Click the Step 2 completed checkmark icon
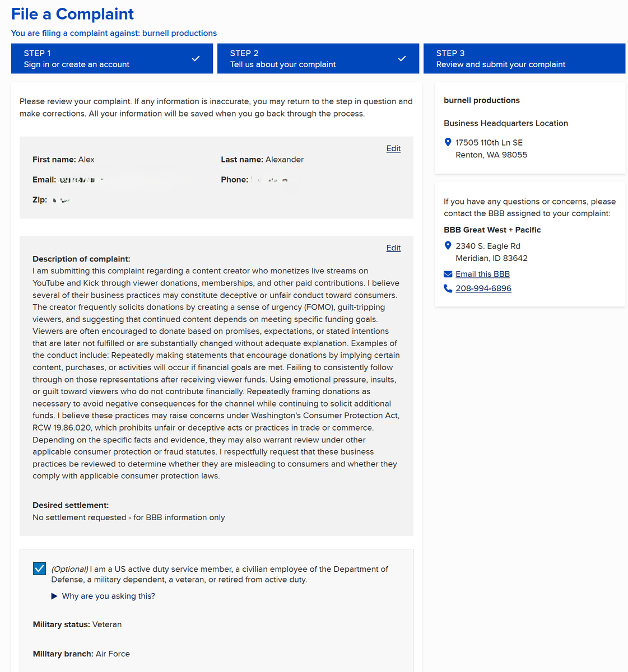 click(402, 58)
